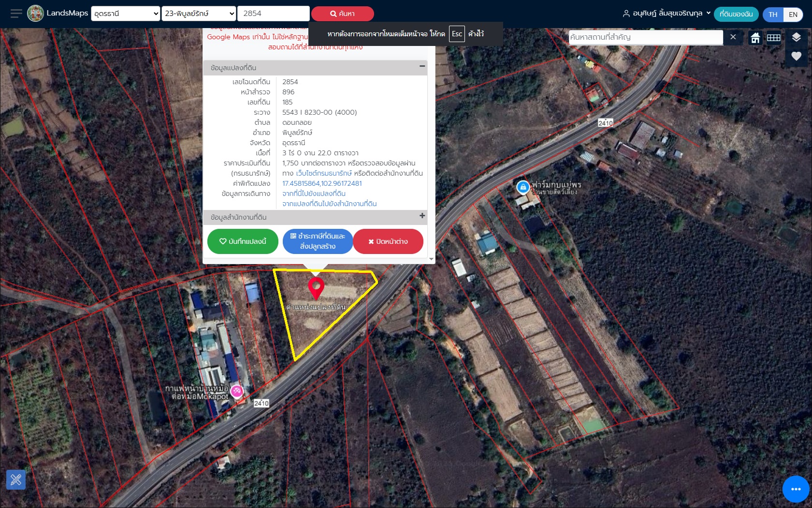The image size is (812, 508).
Task: Collapse the ข้อมูลแปลงที่ดิน section
Action: [422, 66]
